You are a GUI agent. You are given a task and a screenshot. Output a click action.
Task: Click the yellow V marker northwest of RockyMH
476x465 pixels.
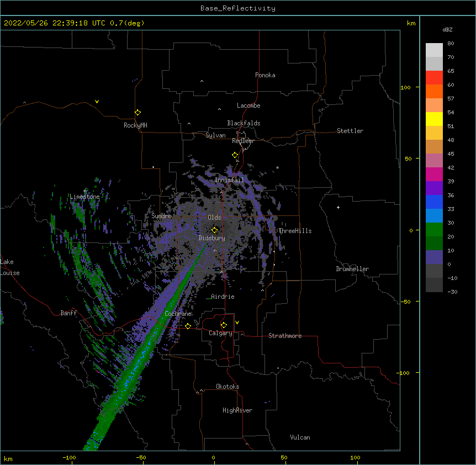(x=97, y=102)
